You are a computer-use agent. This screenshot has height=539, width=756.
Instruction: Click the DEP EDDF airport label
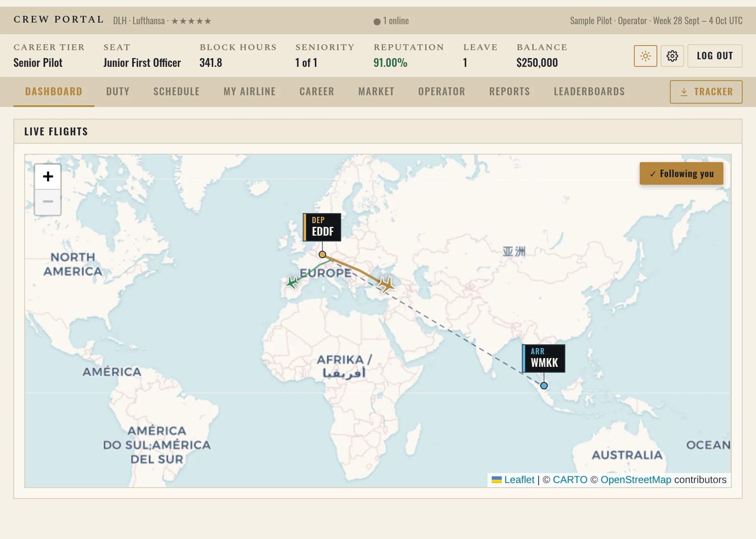click(322, 227)
